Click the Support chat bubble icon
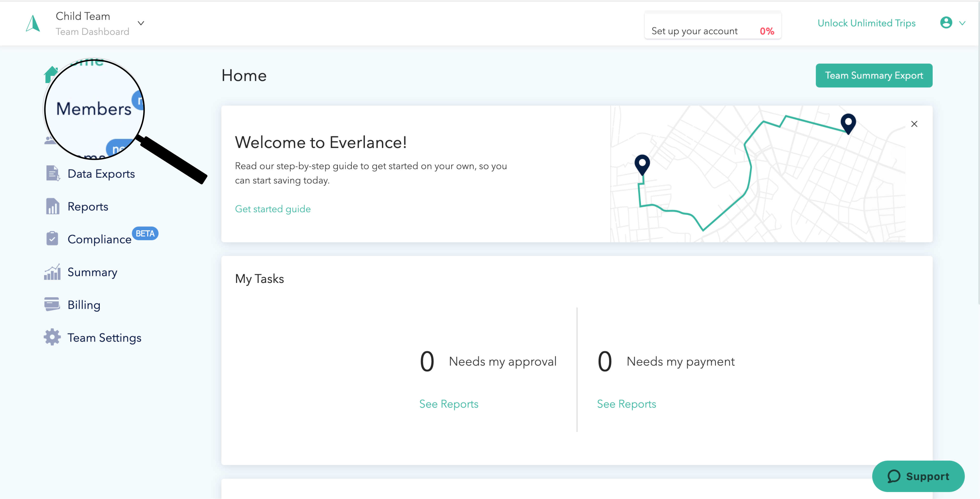The image size is (980, 499). (894, 476)
